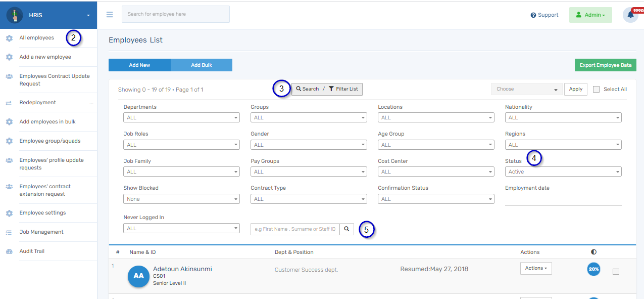The width and height of the screenshot is (644, 299).
Task: Click the 20% profile completion badge
Action: click(593, 269)
